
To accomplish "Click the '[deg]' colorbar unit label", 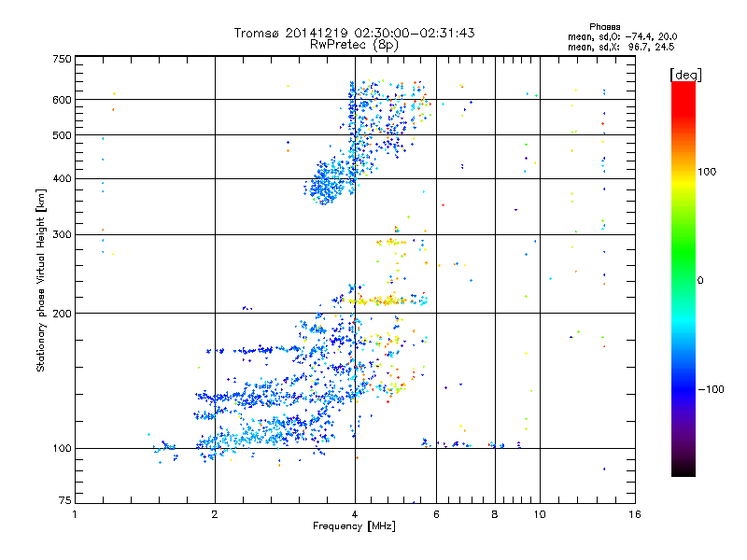I will click(685, 75).
